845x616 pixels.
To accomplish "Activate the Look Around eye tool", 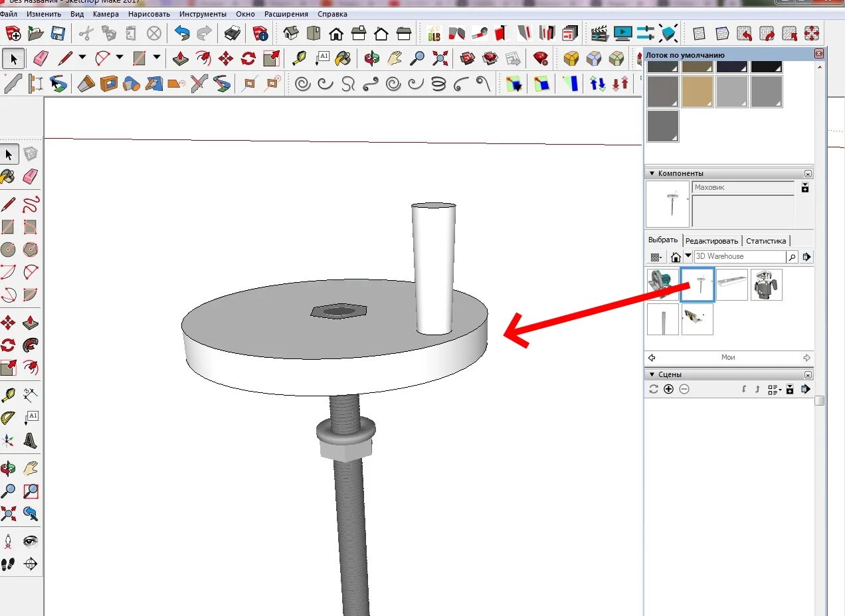I will [x=31, y=542].
